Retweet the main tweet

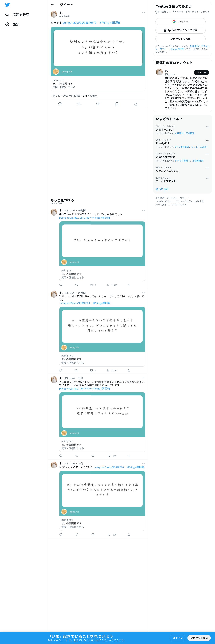(x=79, y=104)
